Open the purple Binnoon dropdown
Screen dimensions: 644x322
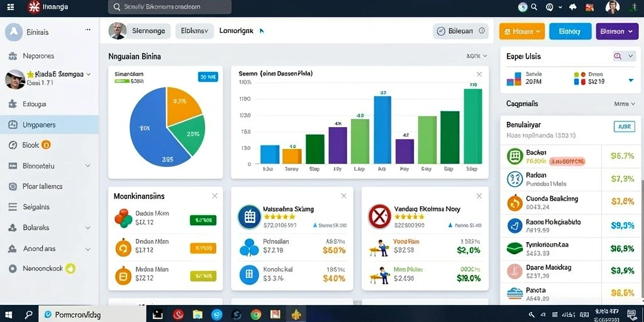[618, 31]
